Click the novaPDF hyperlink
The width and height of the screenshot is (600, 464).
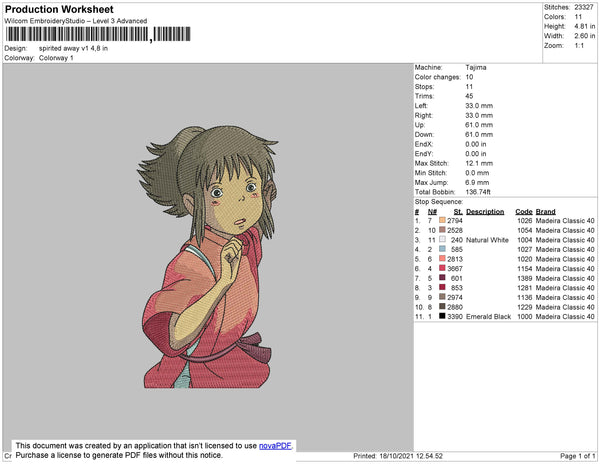pyautogui.click(x=275, y=446)
